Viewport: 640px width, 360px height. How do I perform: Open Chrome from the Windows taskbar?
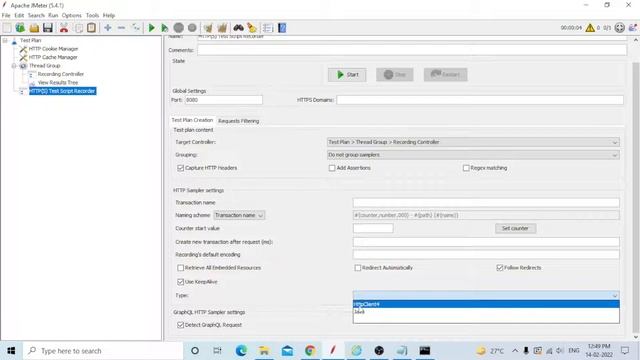pyautogui.click(x=310, y=351)
